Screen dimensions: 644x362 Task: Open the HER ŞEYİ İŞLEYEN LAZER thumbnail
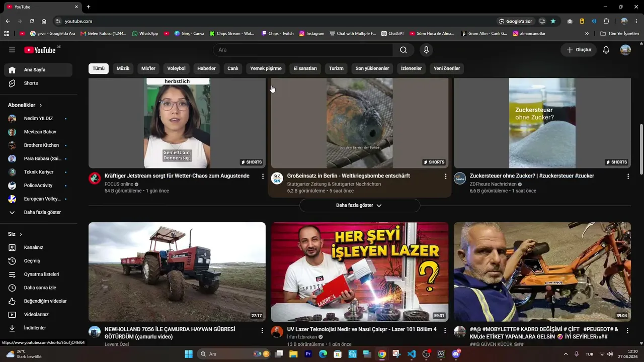(360, 272)
